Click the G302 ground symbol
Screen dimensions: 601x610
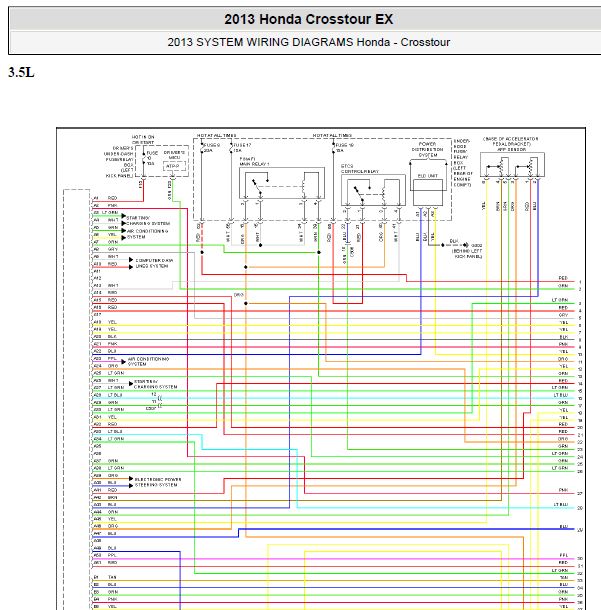click(466, 245)
